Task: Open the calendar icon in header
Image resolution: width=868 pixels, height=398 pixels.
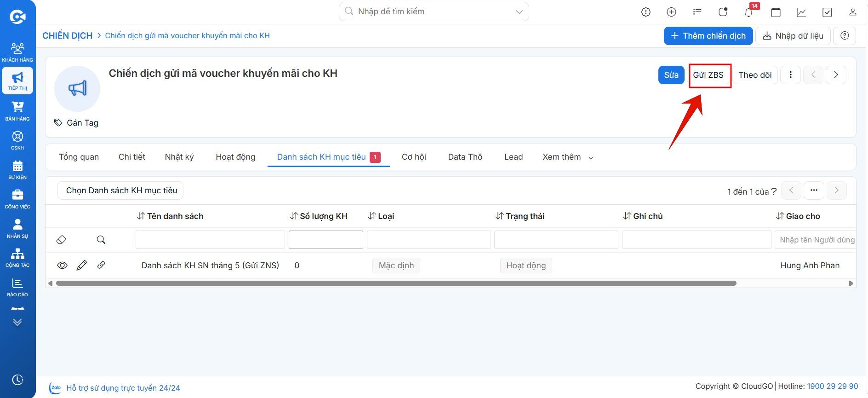Action: [776, 12]
